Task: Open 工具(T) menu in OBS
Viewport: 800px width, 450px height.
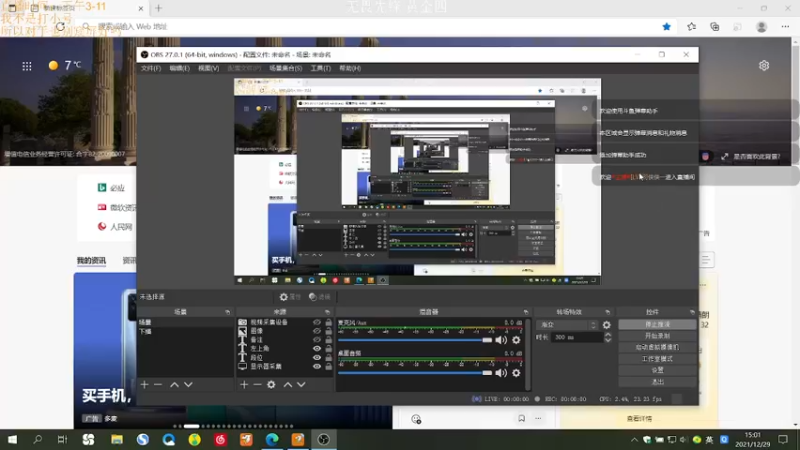Action: (321, 68)
